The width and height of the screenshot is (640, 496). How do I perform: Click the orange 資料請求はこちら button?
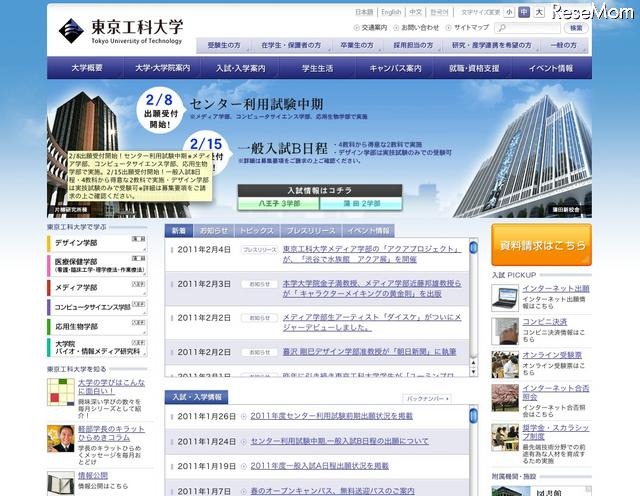(x=541, y=245)
